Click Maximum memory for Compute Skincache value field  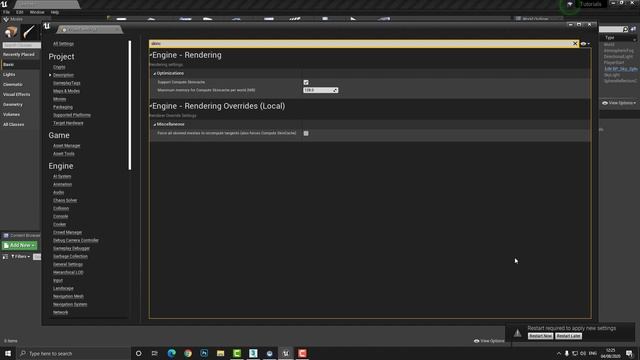pos(320,90)
